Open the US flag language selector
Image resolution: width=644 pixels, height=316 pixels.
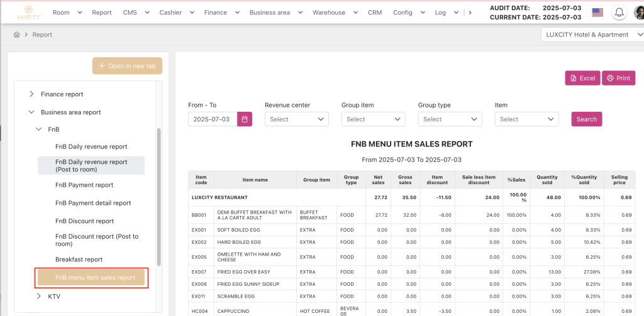click(x=597, y=13)
